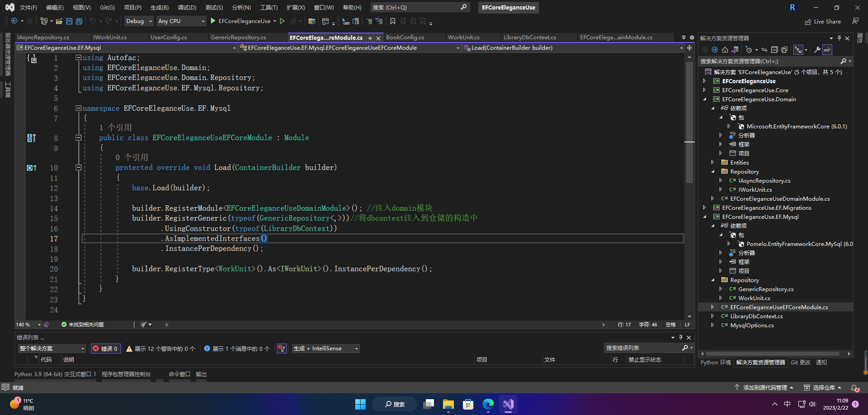Viewport: 868px width, 415px height.
Task: Open Properties wrench icon in Solution Explorer
Action: coord(817,50)
